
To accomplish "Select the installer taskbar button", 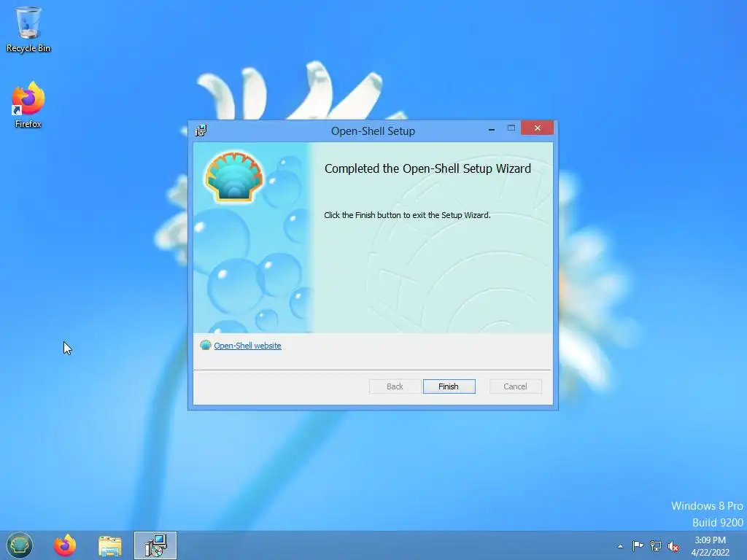I will click(x=155, y=545).
